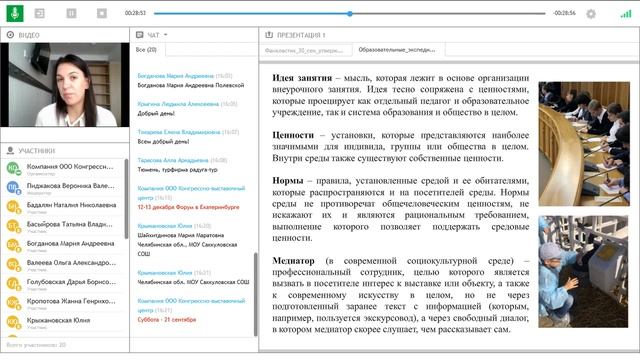Image resolution: width=640 pixels, height=360 pixels.
Task: Click the slide heading Медиатор
Action: (293, 261)
